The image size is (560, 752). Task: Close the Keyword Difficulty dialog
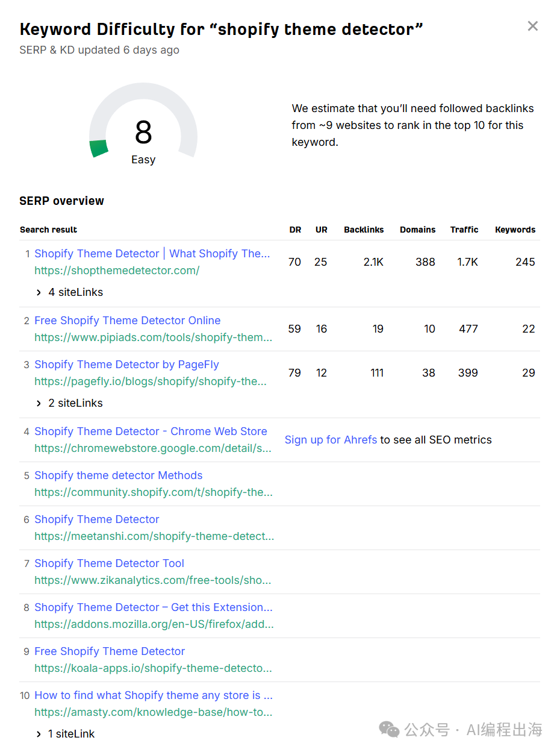coord(532,26)
